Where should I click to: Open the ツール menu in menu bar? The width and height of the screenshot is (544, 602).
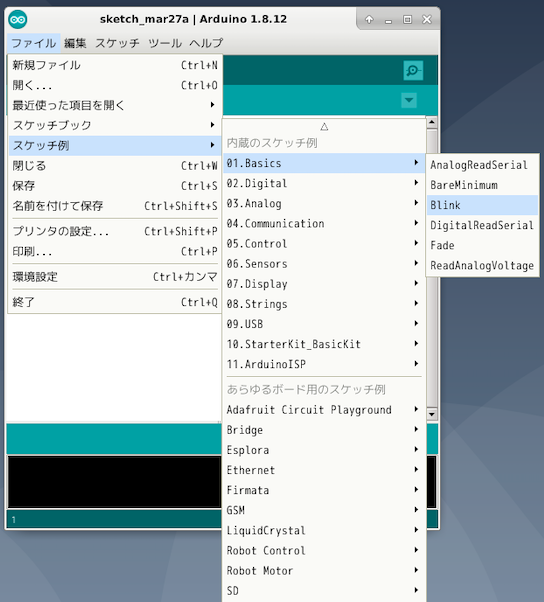(x=165, y=43)
